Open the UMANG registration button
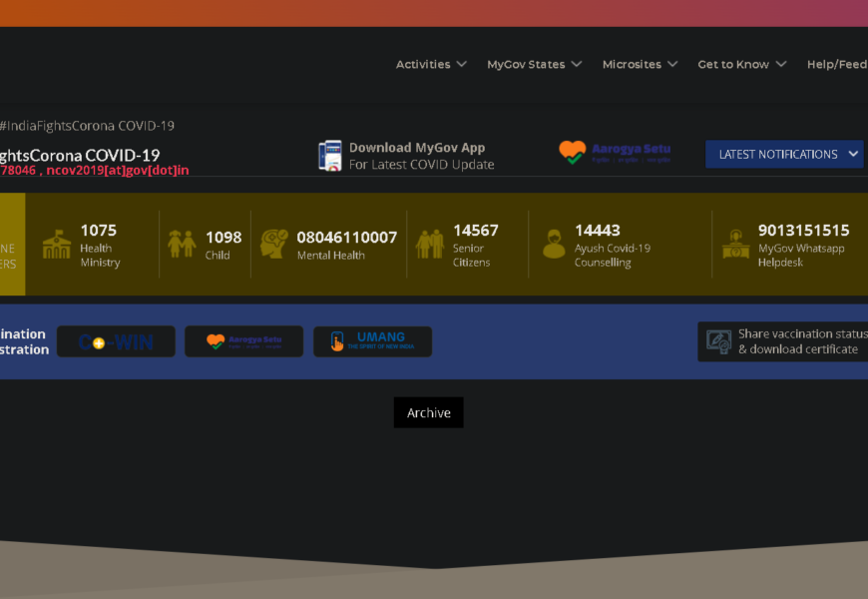The image size is (868, 599). pyautogui.click(x=372, y=341)
